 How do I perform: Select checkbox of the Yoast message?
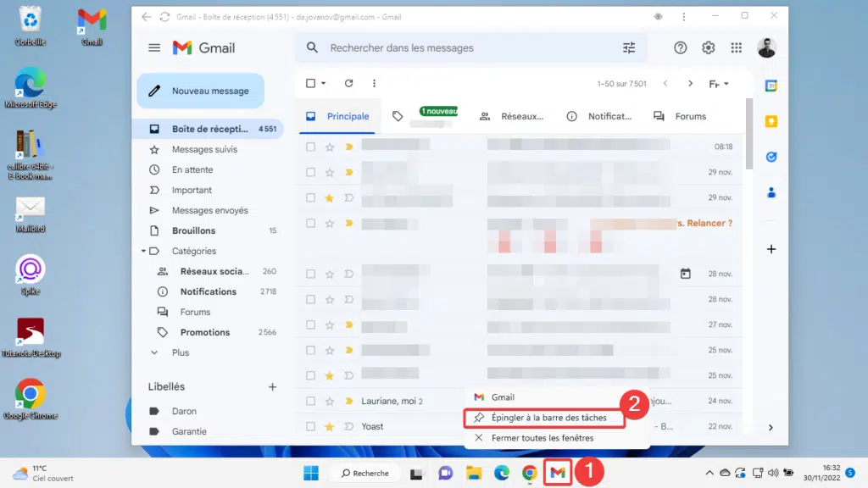click(310, 426)
